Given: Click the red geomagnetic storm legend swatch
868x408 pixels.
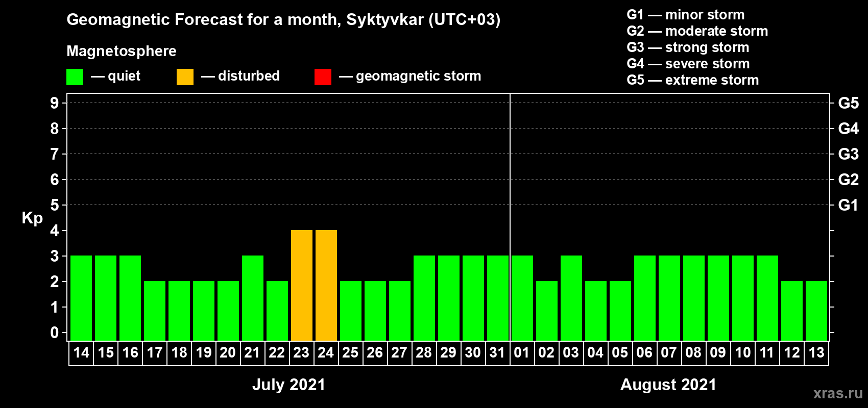Looking at the screenshot, I should pos(323,77).
